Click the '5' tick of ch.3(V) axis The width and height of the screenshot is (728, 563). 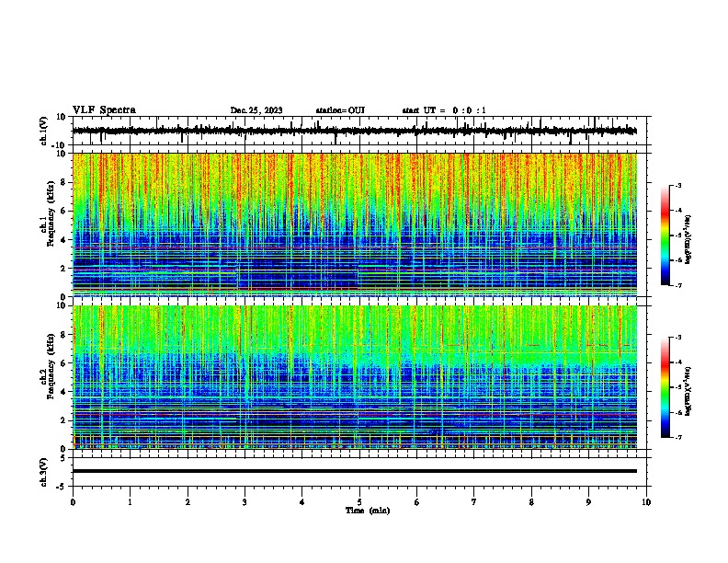(x=63, y=458)
